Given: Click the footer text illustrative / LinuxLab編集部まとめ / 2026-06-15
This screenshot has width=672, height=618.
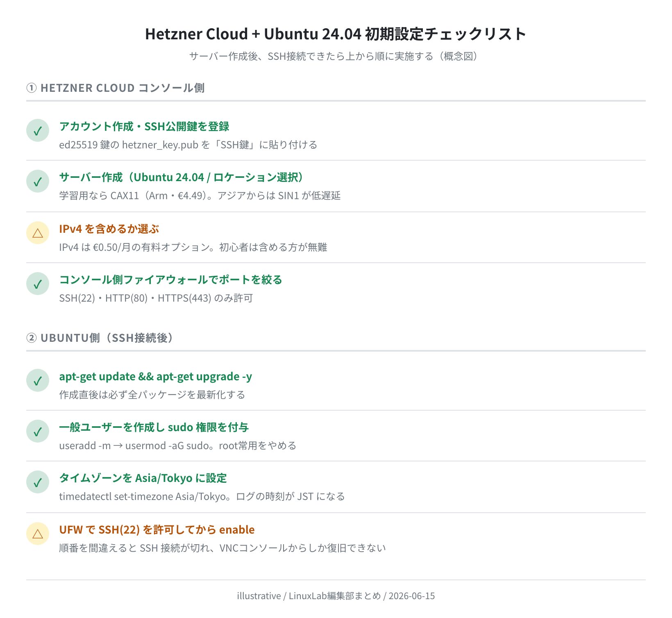Looking at the screenshot, I should (x=336, y=596).
